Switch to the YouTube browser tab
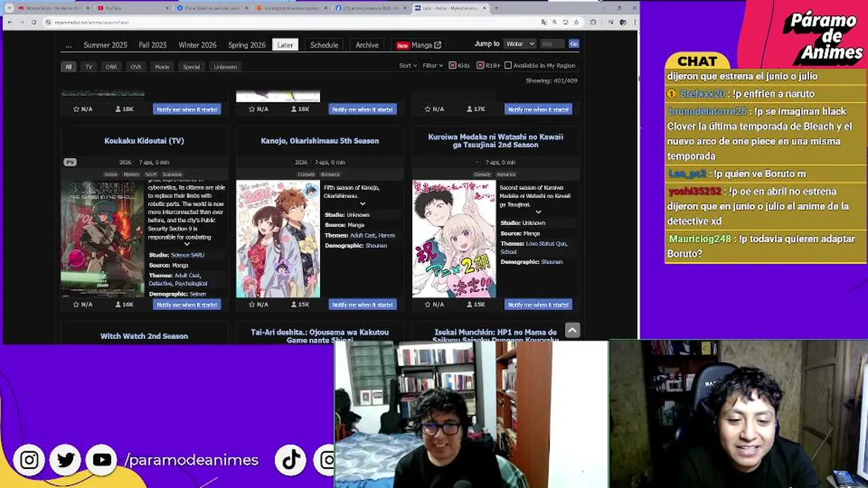868x488 pixels. coord(132,8)
